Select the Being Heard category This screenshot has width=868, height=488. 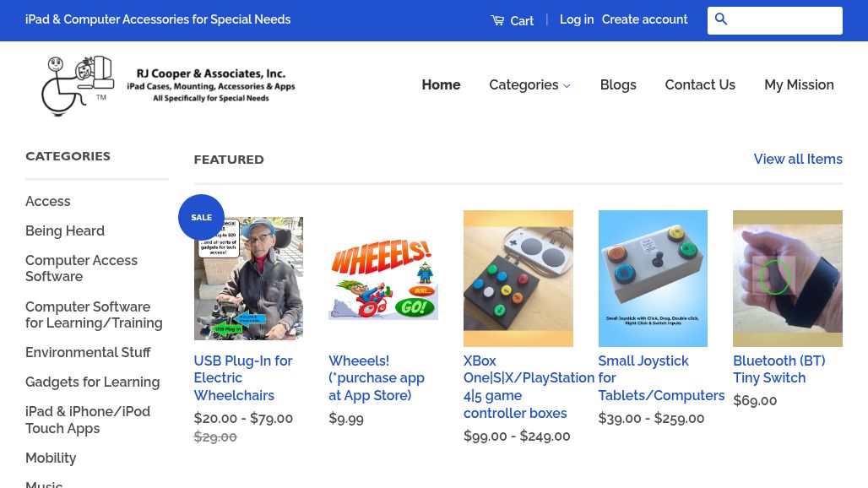65,230
